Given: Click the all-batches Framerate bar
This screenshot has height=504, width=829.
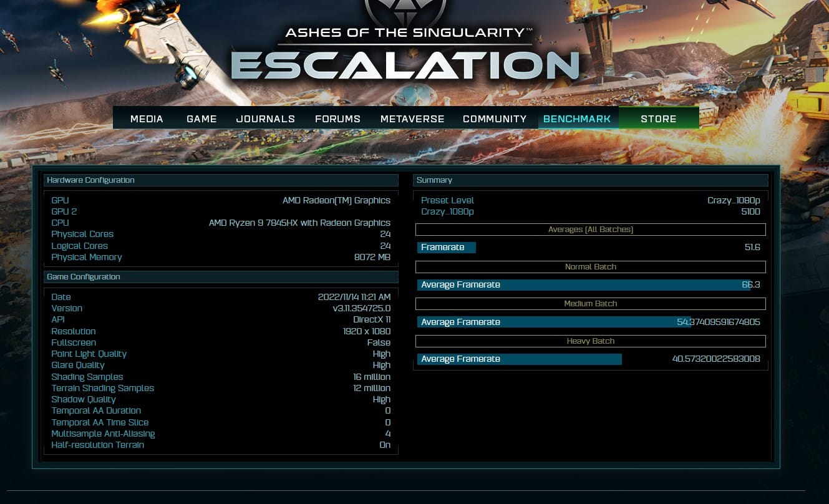Looking at the screenshot, I should [x=446, y=248].
